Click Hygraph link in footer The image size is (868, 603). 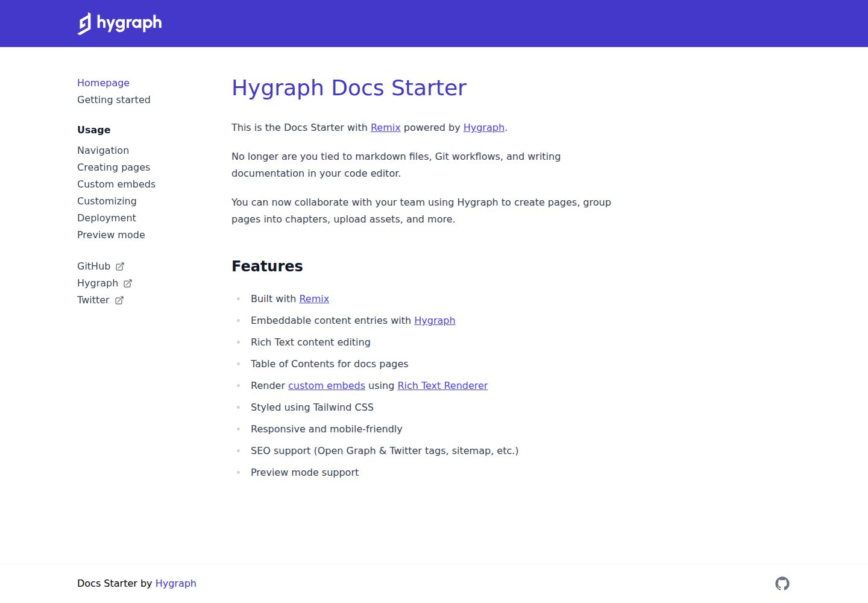pyautogui.click(x=176, y=583)
